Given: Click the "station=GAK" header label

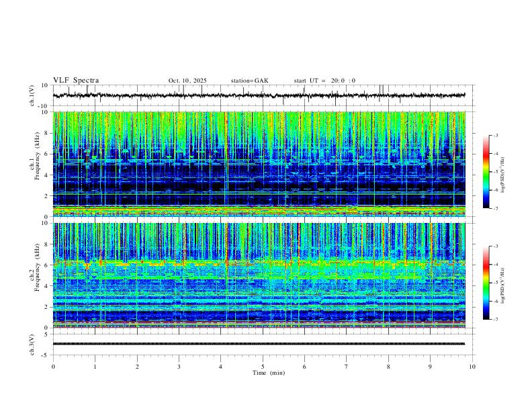Looking at the screenshot, I should click(249, 81).
